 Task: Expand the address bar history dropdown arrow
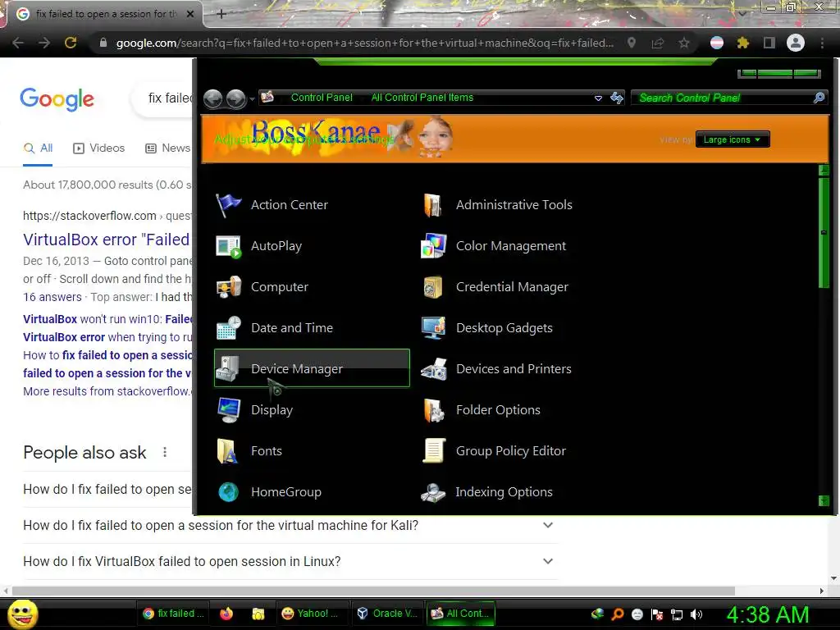click(598, 98)
